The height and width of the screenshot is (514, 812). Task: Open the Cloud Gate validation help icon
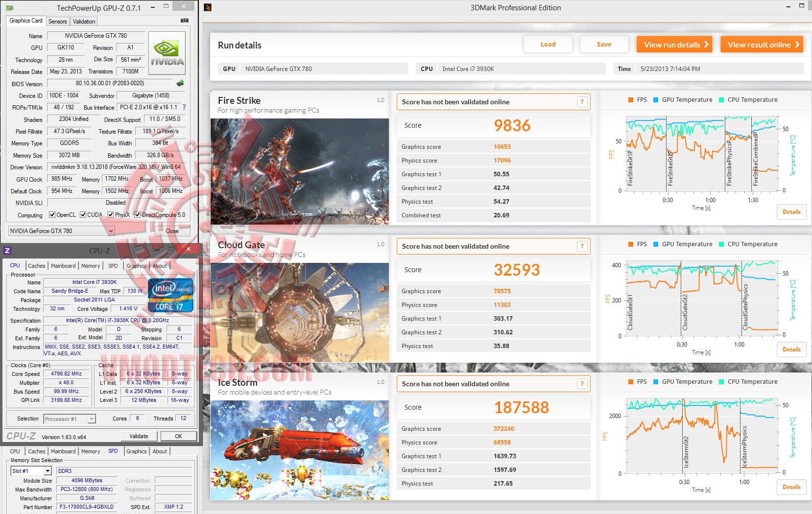tap(582, 246)
